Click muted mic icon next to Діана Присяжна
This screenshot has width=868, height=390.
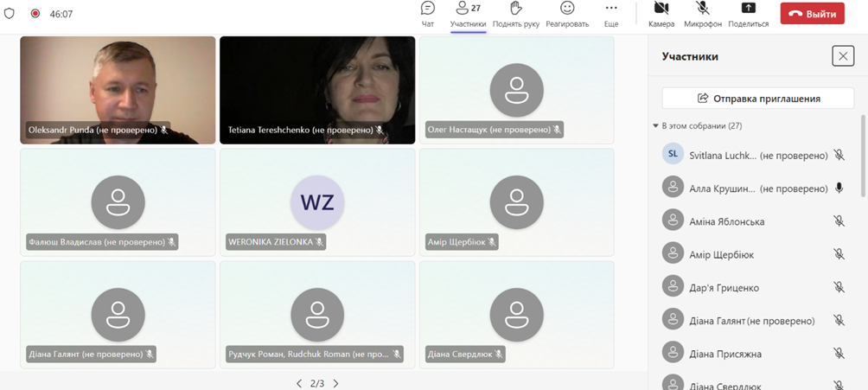(x=839, y=353)
